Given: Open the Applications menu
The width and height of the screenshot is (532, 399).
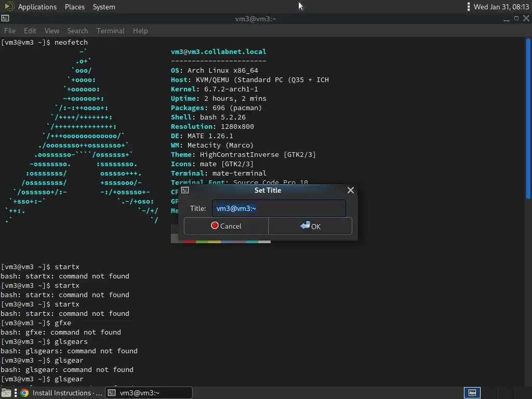Looking at the screenshot, I should (x=37, y=7).
